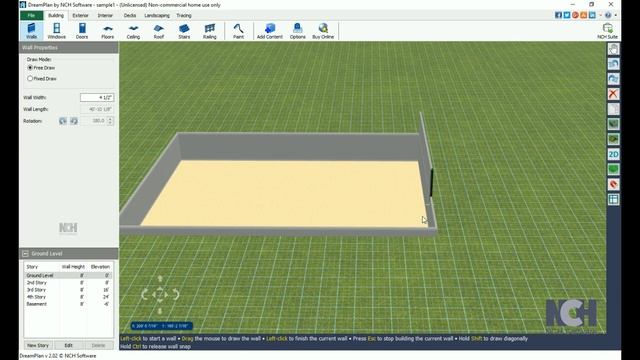Click the New Story button
The width and height of the screenshot is (640, 360).
pos(38,345)
